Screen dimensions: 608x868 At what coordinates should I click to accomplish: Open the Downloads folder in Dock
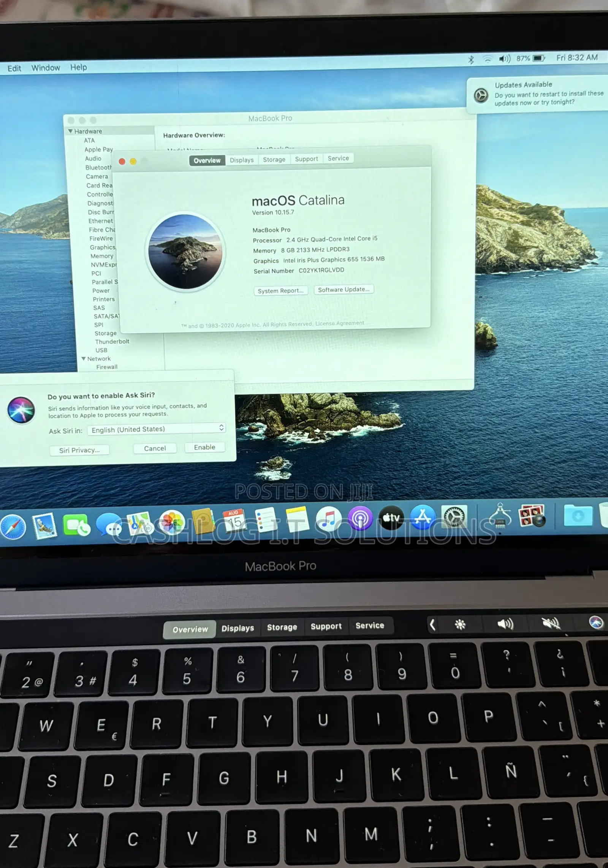point(578,516)
